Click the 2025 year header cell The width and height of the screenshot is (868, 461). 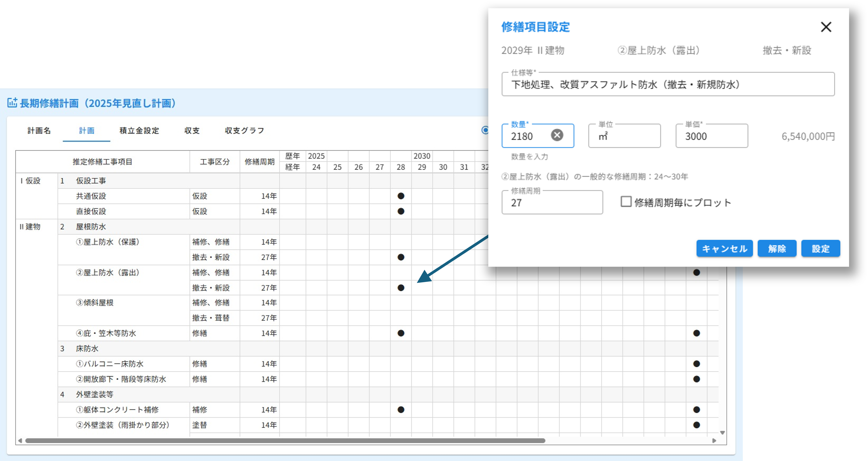tap(316, 156)
